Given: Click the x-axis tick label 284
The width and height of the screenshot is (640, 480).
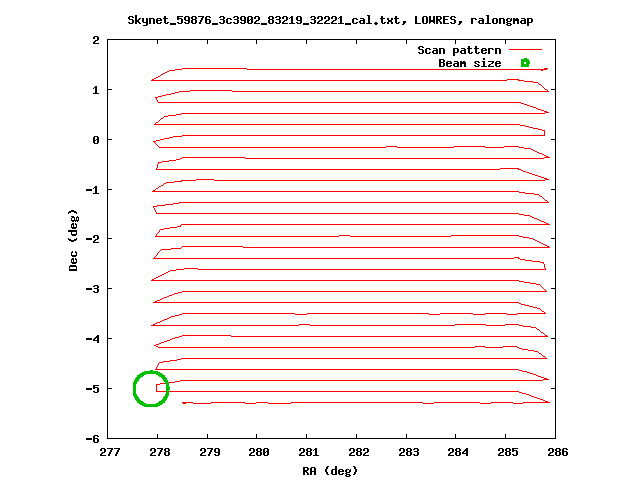Looking at the screenshot, I should click(458, 452).
